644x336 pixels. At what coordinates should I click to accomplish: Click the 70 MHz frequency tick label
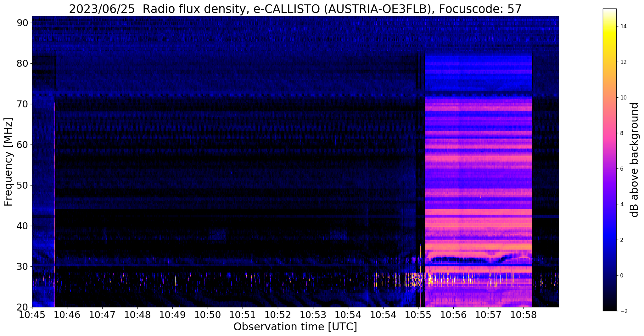(x=23, y=104)
